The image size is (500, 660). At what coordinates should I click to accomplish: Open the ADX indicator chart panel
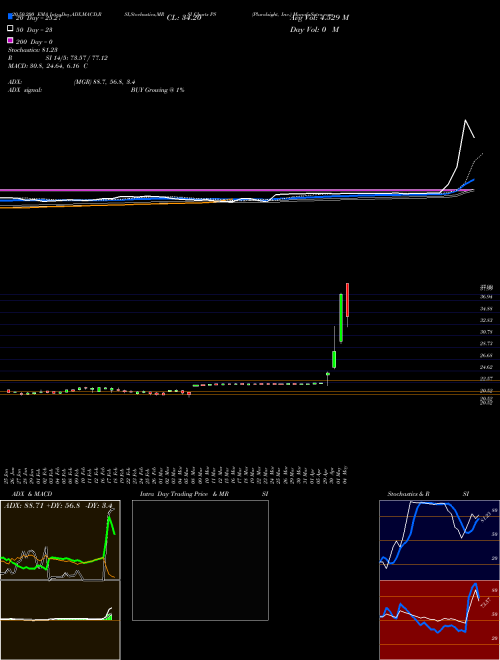click(x=60, y=540)
